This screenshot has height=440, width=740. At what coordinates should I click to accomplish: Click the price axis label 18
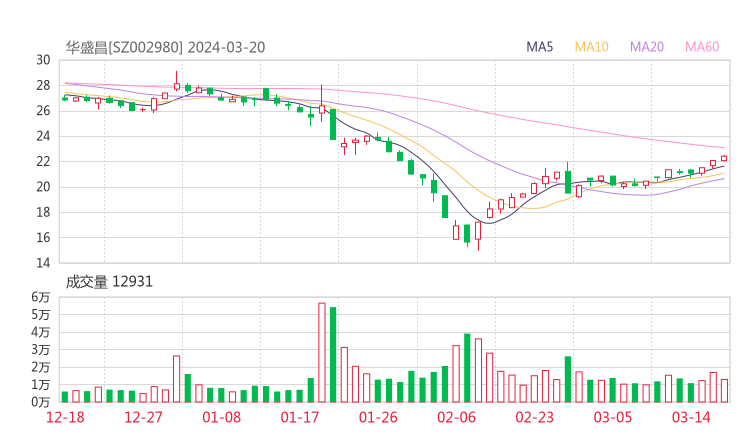43,212
